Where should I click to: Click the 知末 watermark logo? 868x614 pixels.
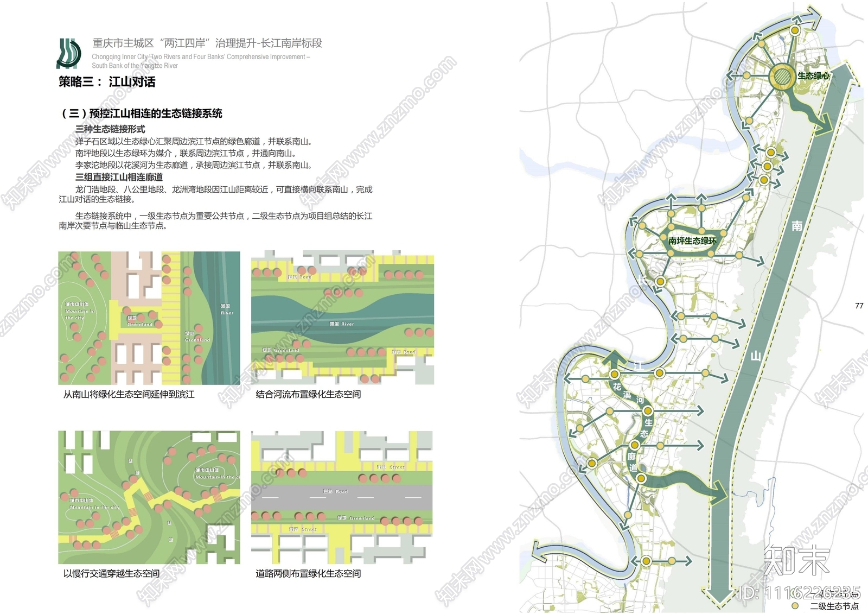pos(797,560)
